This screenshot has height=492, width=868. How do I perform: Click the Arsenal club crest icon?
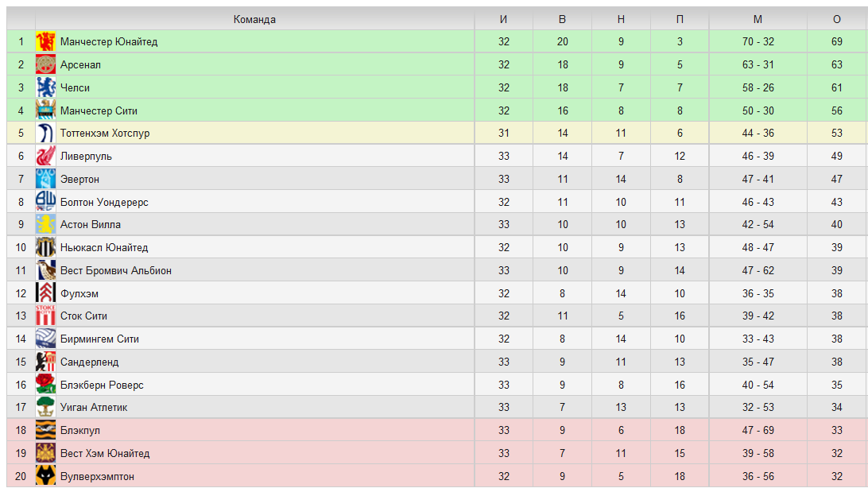45,64
